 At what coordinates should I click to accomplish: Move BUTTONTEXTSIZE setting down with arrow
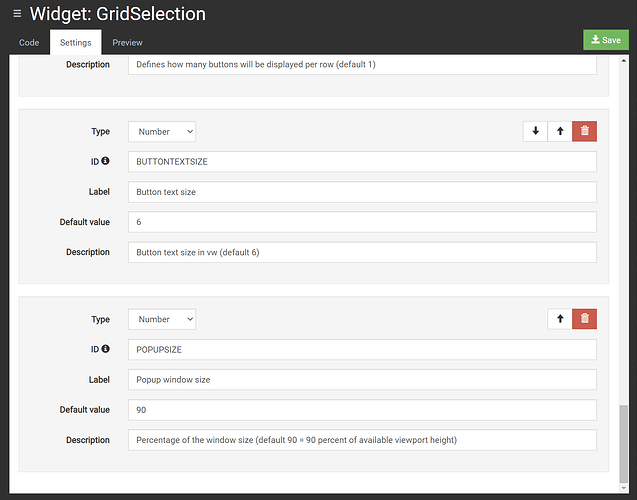pos(535,131)
